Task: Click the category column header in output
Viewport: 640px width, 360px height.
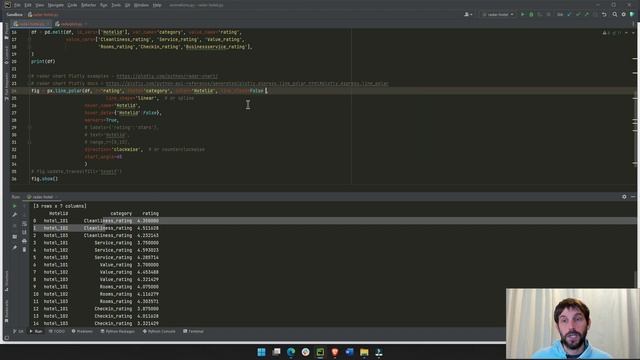Action: coord(121,213)
